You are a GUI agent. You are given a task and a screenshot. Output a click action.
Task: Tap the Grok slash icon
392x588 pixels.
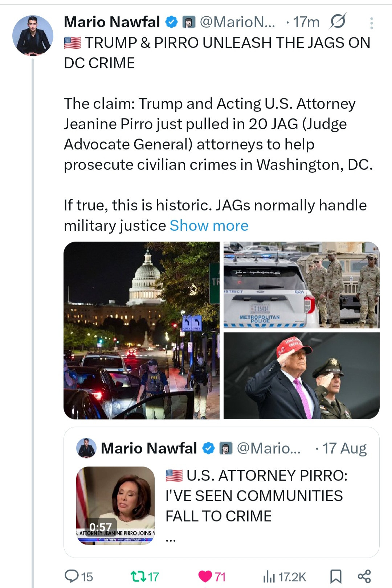pyautogui.click(x=338, y=22)
